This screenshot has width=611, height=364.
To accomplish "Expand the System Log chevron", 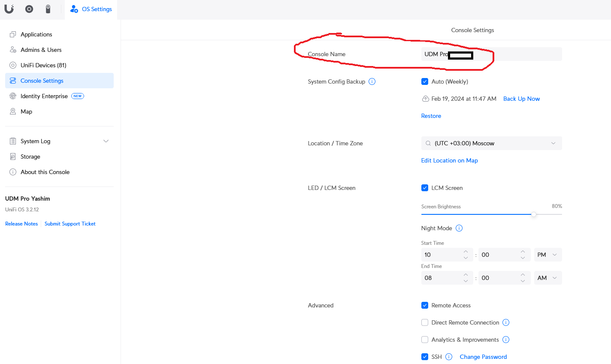I will point(106,141).
